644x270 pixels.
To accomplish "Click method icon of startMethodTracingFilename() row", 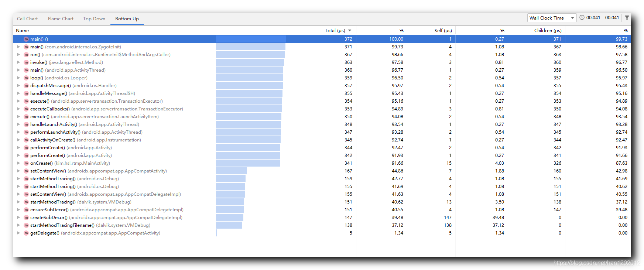I will tap(26, 225).
